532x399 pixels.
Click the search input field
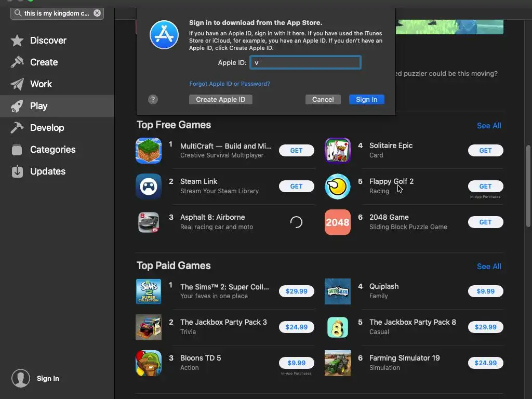pos(57,13)
